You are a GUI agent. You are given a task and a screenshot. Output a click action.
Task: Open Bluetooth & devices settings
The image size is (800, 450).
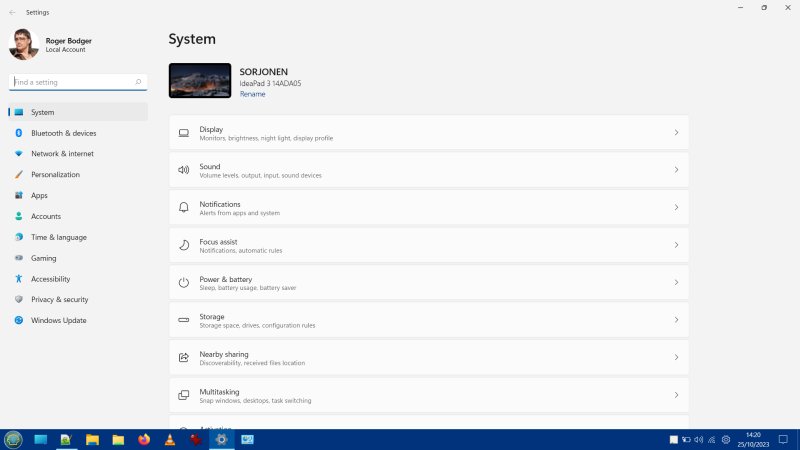coord(63,133)
